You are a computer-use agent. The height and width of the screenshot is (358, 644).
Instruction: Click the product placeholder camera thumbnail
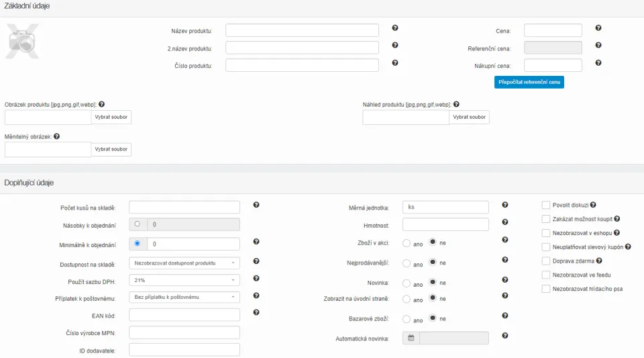point(22,41)
